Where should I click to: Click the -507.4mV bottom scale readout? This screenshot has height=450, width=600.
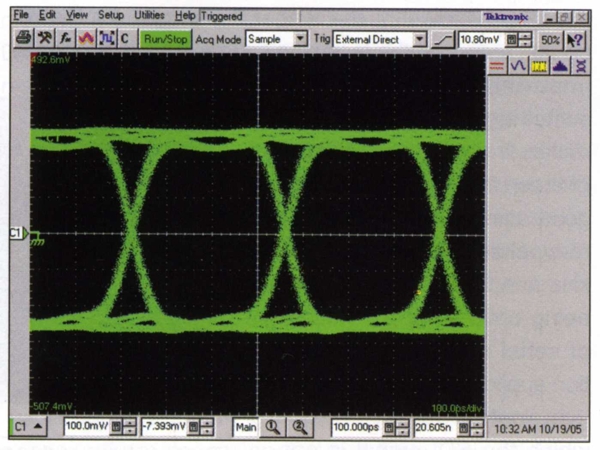click(52, 406)
